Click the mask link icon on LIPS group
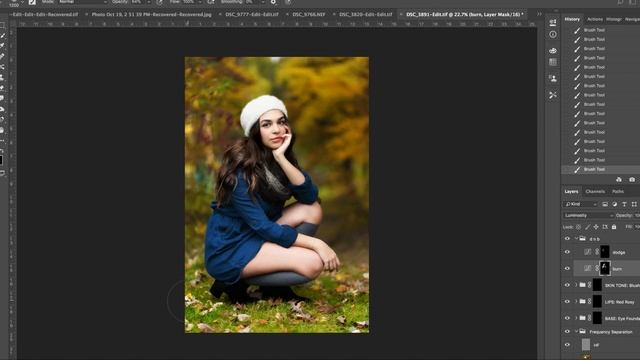This screenshot has width=640, height=360. 589,302
